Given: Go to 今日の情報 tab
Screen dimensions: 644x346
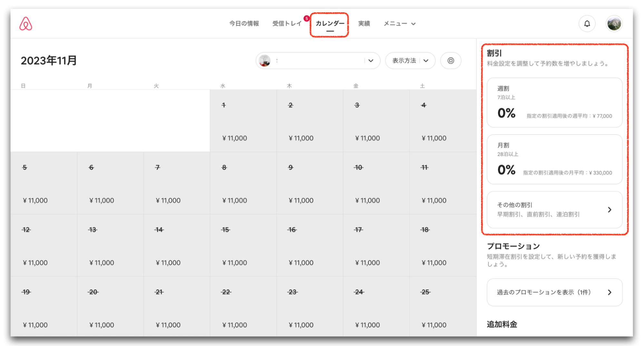Looking at the screenshot, I should 244,24.
